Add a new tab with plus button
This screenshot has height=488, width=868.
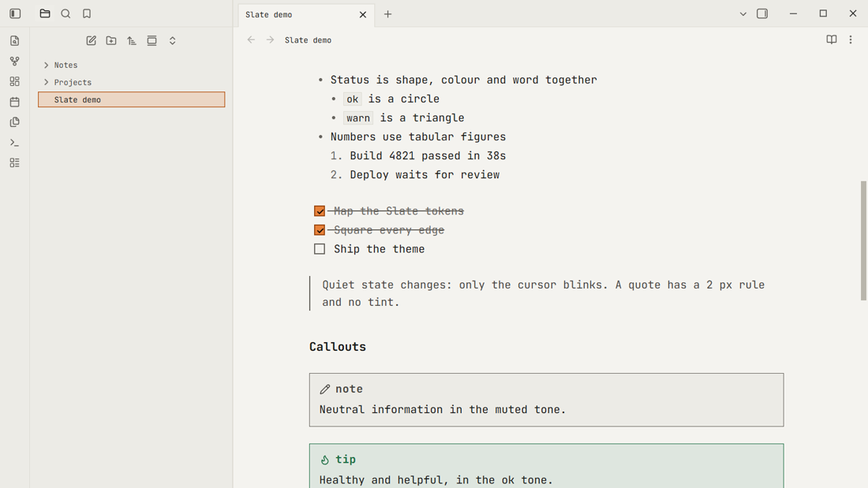click(387, 14)
